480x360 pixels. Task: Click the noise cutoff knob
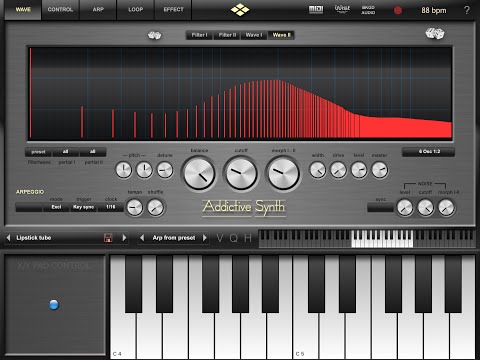coord(425,207)
